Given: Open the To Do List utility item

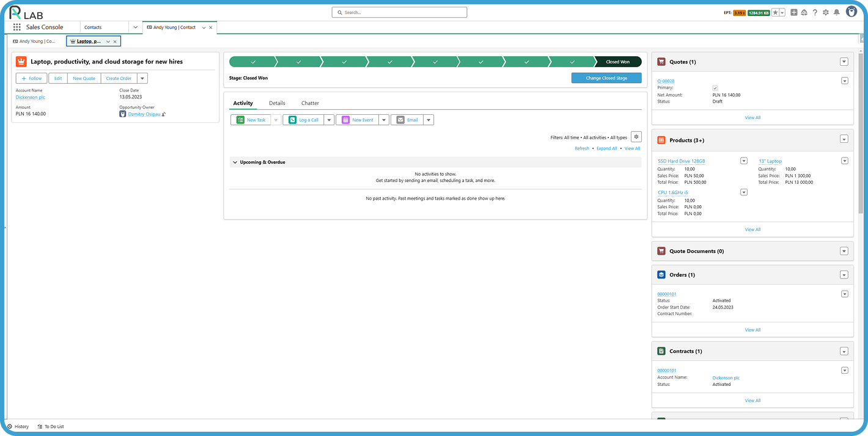Looking at the screenshot, I should click(50, 426).
